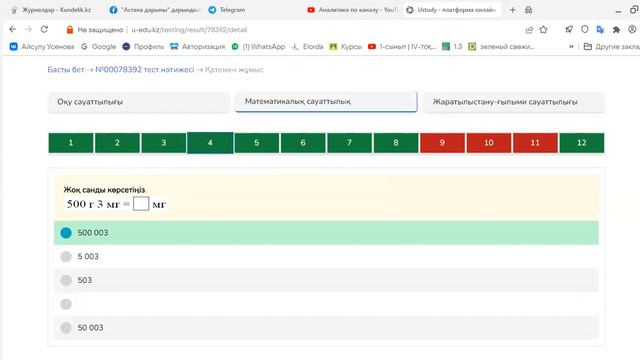Open a new tab with plus button

tap(513, 10)
